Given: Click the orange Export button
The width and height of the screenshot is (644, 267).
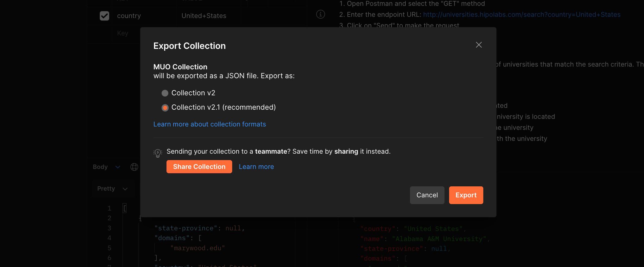Looking at the screenshot, I should point(466,195).
